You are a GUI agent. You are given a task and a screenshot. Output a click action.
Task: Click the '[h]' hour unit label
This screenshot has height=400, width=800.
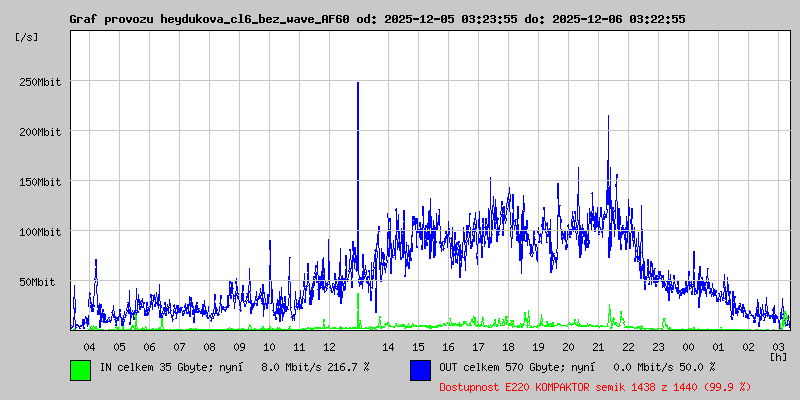(779, 357)
